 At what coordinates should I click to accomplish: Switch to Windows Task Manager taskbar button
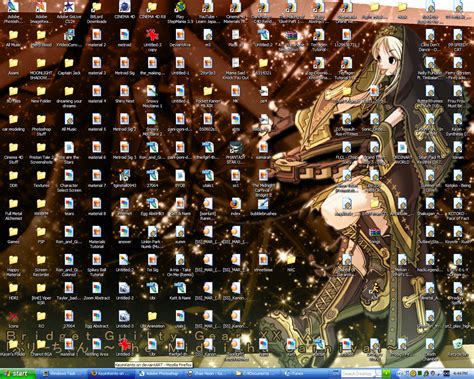(x=62, y=374)
